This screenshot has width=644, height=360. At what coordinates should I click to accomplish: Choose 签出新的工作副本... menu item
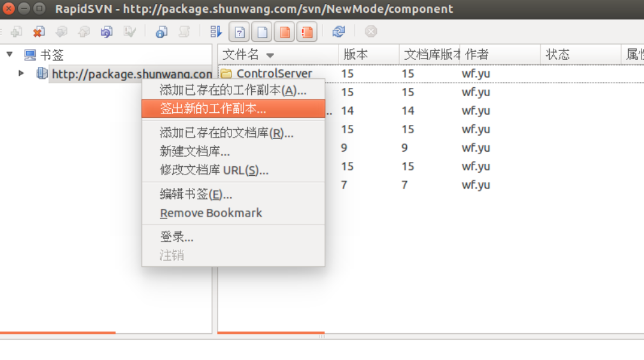point(233,108)
